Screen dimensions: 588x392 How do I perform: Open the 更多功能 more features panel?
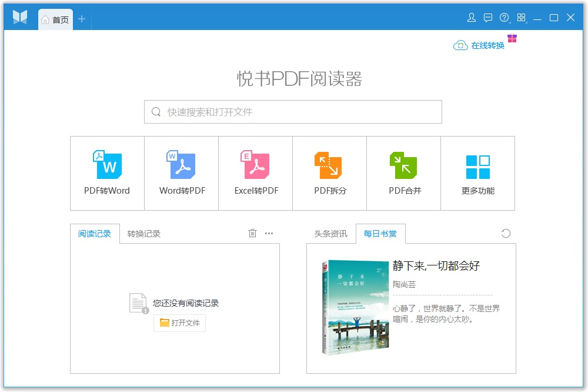coord(477,172)
